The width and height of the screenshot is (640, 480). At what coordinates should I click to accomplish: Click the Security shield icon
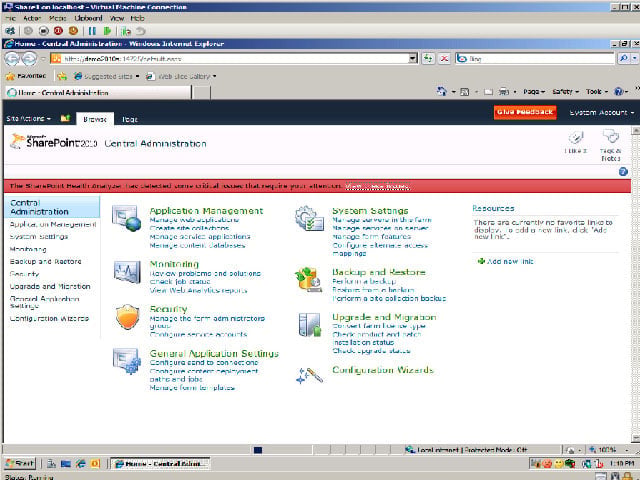128,317
